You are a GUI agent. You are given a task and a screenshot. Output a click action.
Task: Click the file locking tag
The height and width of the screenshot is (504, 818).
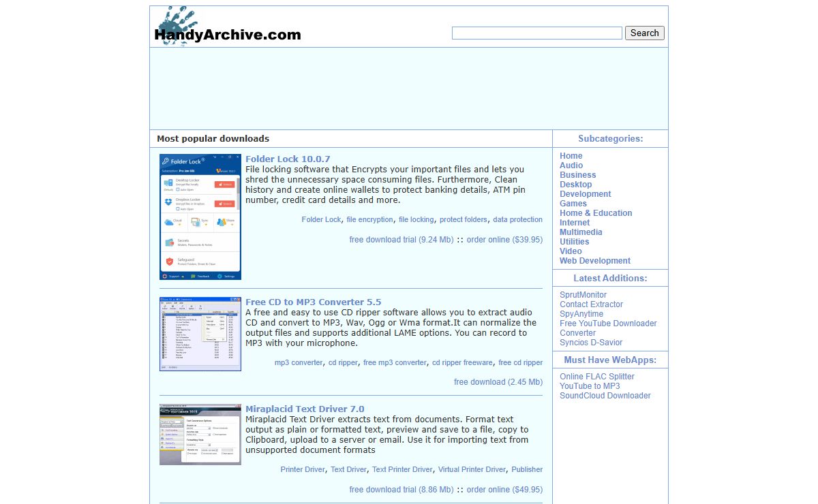click(x=416, y=219)
